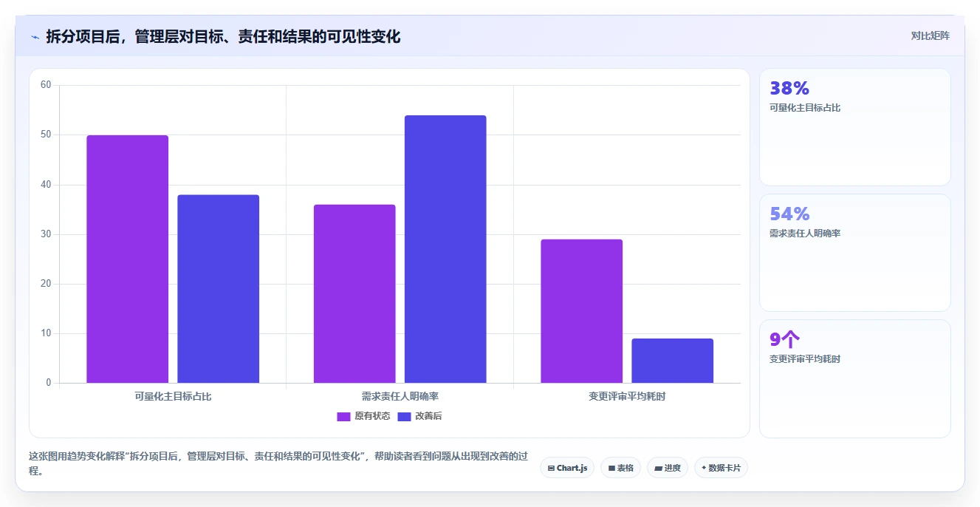Click the 进度 tag chip
Image resolution: width=980 pixels, height=507 pixels.
click(668, 468)
